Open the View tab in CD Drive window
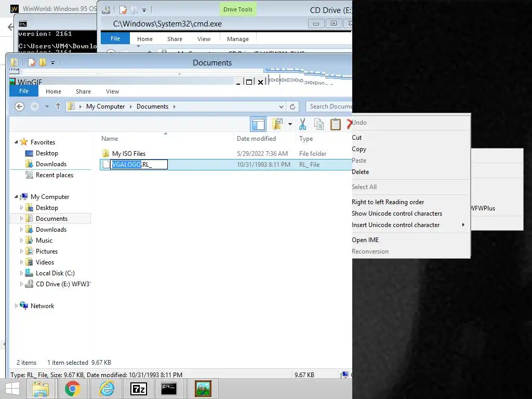The image size is (532, 399). pos(204,39)
